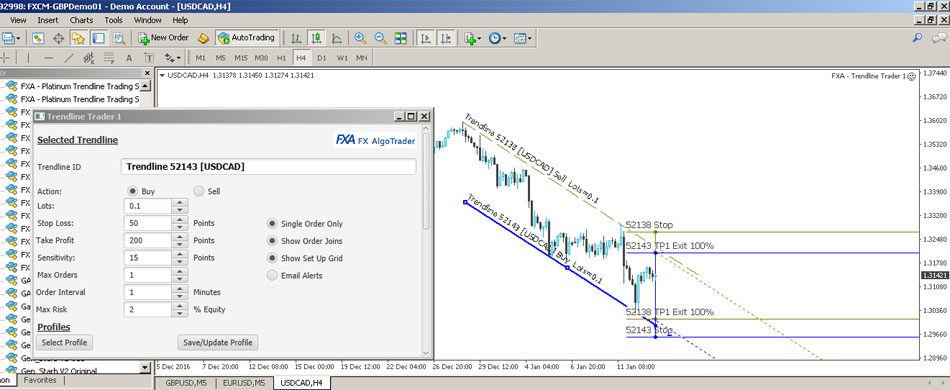950x390 pixels.
Task: Open the search magnifier icon
Action: 917,38
